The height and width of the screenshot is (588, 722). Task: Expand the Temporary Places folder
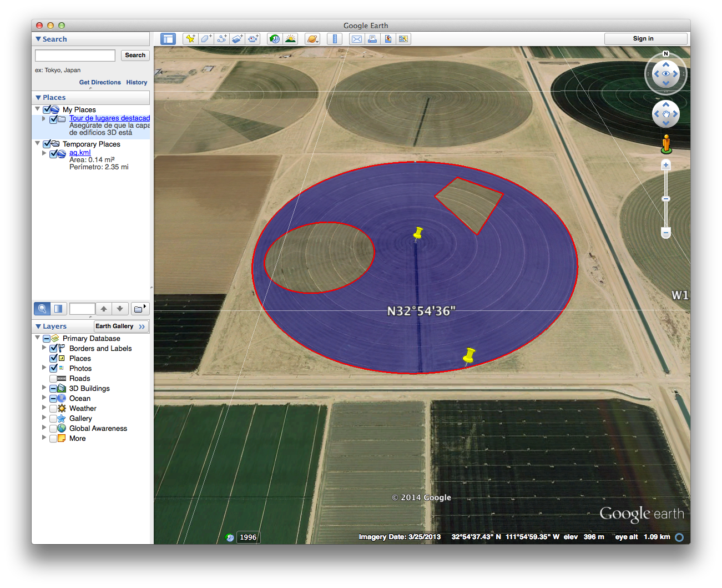[x=37, y=143]
